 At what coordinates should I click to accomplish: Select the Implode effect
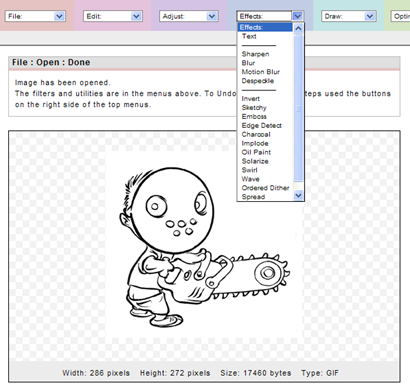click(255, 143)
